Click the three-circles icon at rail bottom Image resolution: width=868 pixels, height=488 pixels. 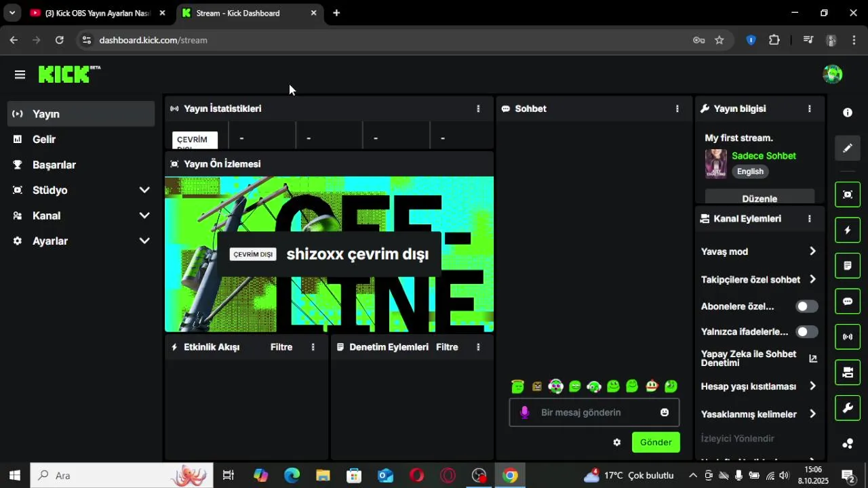tap(848, 444)
